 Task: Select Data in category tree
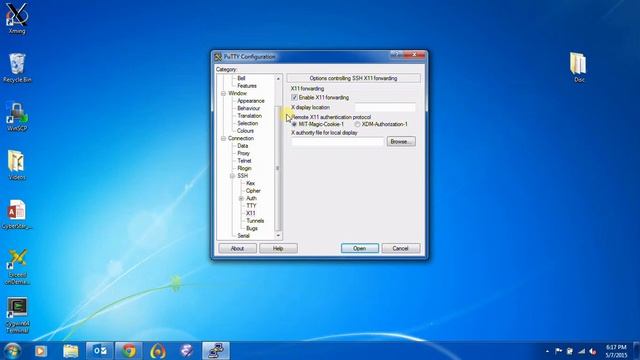pyautogui.click(x=242, y=146)
